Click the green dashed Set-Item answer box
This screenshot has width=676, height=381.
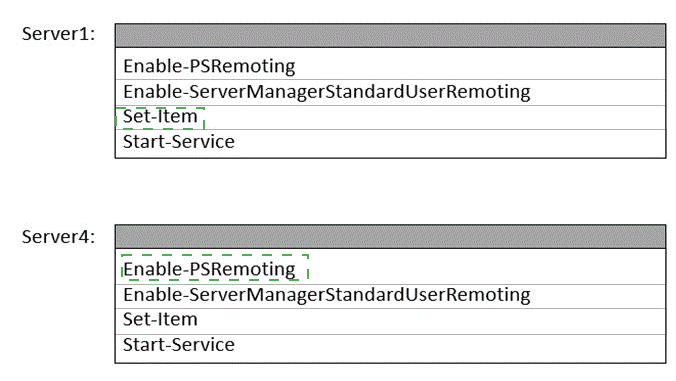(x=160, y=118)
